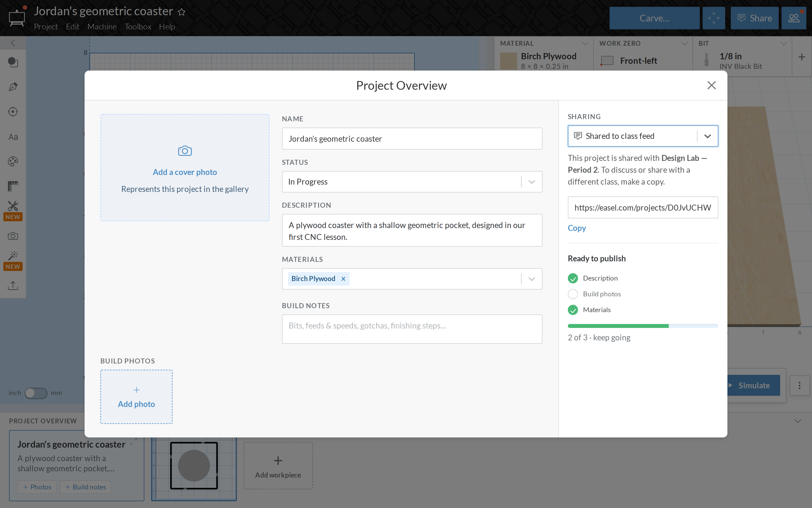Select the Text (Aa) tool

point(13,137)
